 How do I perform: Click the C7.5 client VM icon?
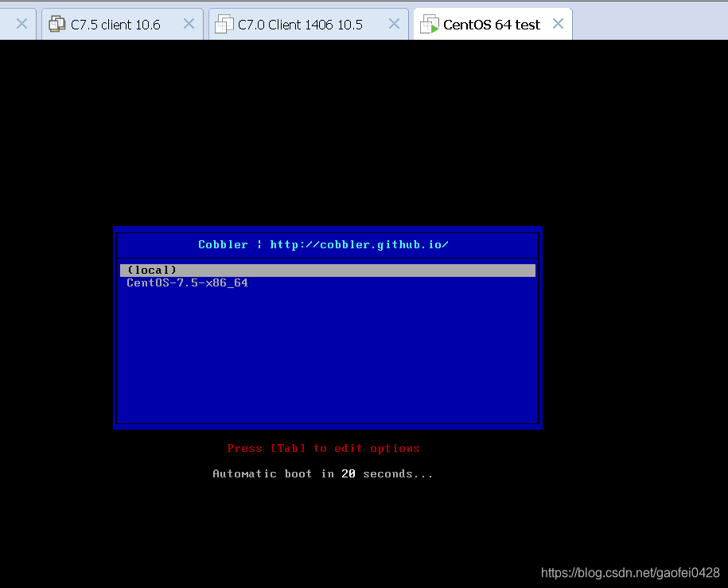57,24
